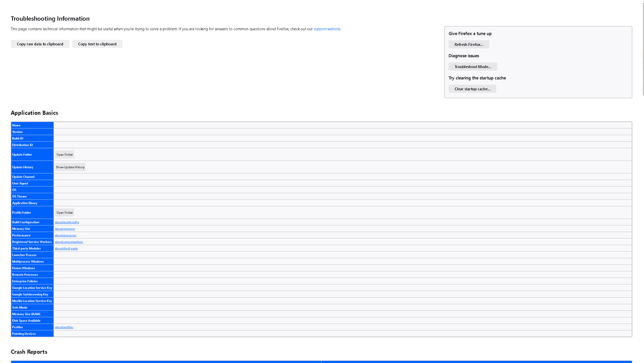Viewport: 644px width, 363px height.
Task: Click the Diagnose issues heading
Action: tap(464, 56)
